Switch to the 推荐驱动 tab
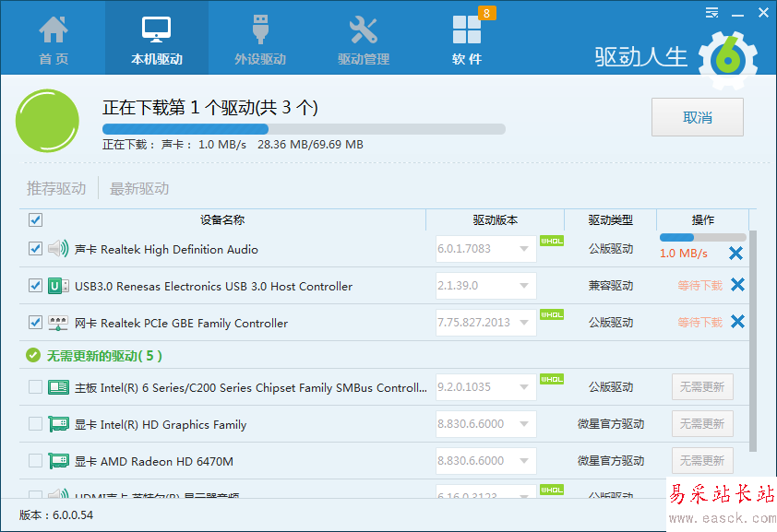This screenshot has height=532, width=777. click(56, 188)
